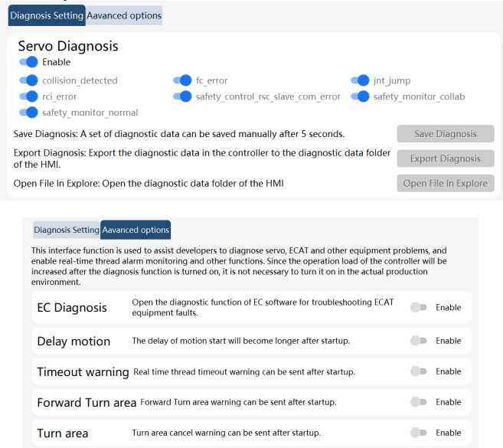The height and width of the screenshot is (448, 503).
Task: Click Enable label in Turn area row
Action: [449, 433]
